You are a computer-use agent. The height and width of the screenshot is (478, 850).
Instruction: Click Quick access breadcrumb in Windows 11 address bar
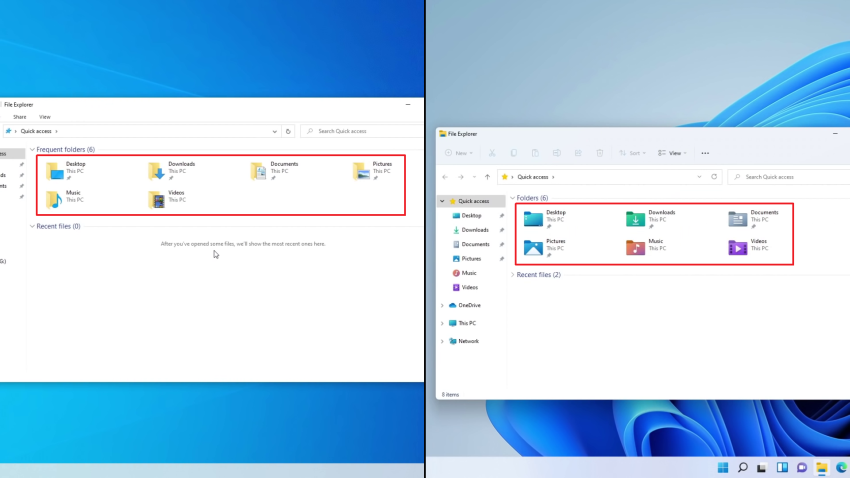click(x=533, y=177)
